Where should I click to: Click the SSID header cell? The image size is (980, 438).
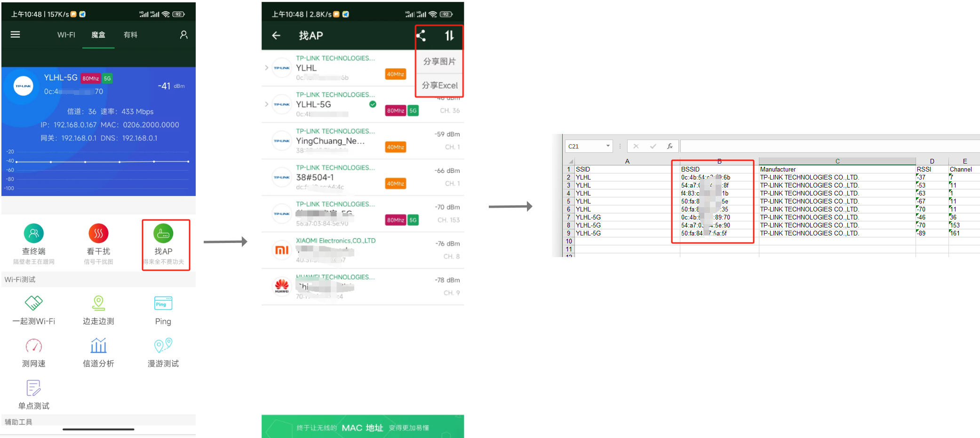627,169
